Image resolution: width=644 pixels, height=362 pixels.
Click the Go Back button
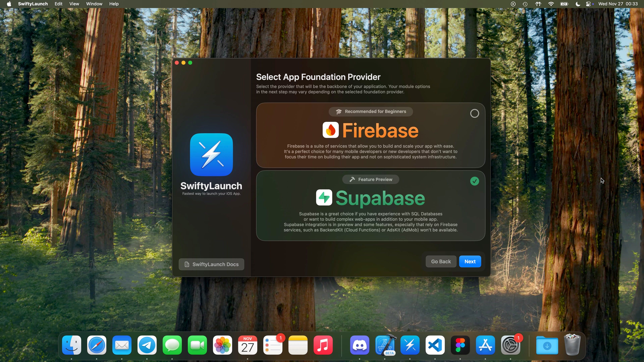click(x=441, y=261)
